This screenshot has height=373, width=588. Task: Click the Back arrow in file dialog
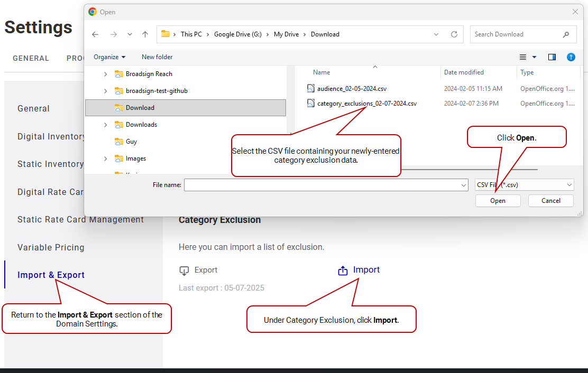coord(95,34)
